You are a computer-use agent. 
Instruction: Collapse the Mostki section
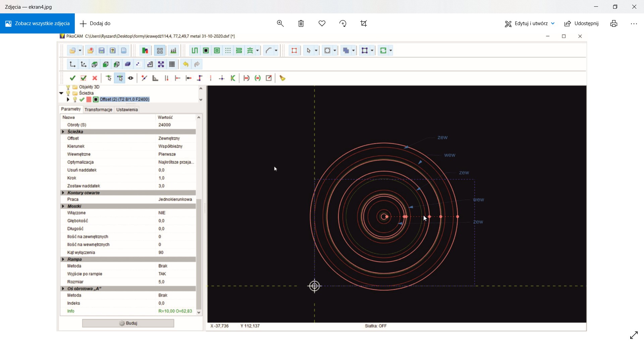63,207
